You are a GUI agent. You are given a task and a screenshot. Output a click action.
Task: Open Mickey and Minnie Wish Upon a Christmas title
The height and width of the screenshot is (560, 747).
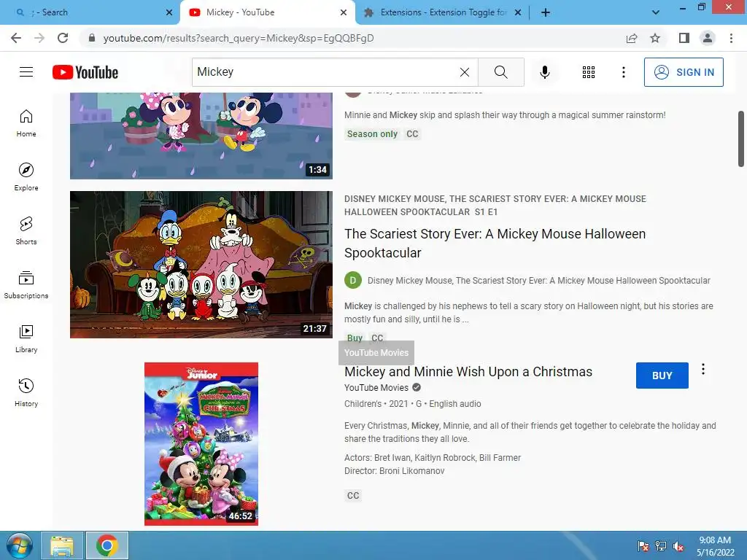[x=468, y=371]
